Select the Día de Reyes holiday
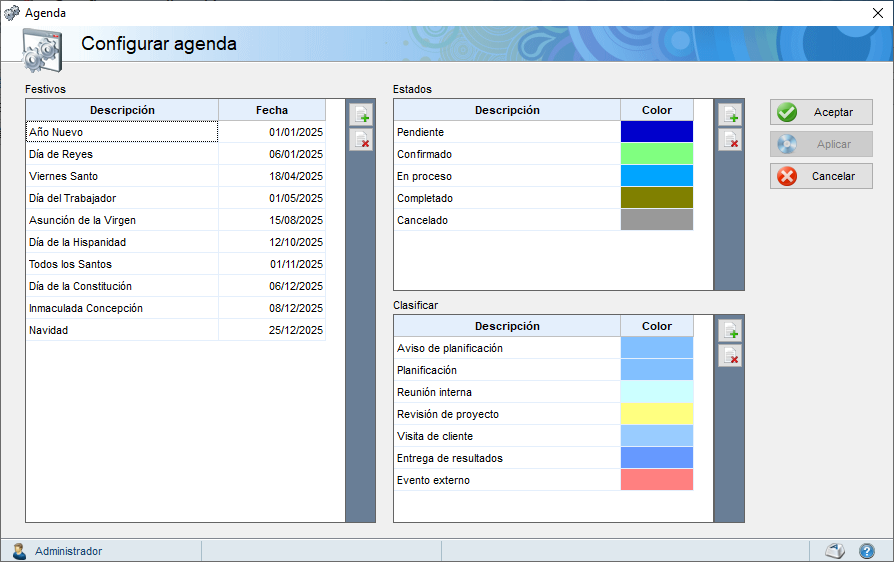894x562 pixels. pyautogui.click(x=122, y=154)
